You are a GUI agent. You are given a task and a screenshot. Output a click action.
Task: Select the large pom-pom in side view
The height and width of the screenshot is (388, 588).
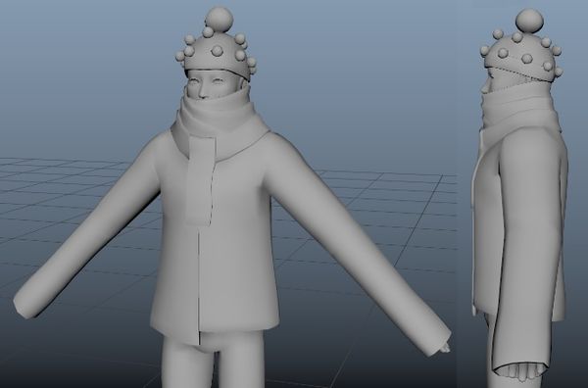click(529, 23)
